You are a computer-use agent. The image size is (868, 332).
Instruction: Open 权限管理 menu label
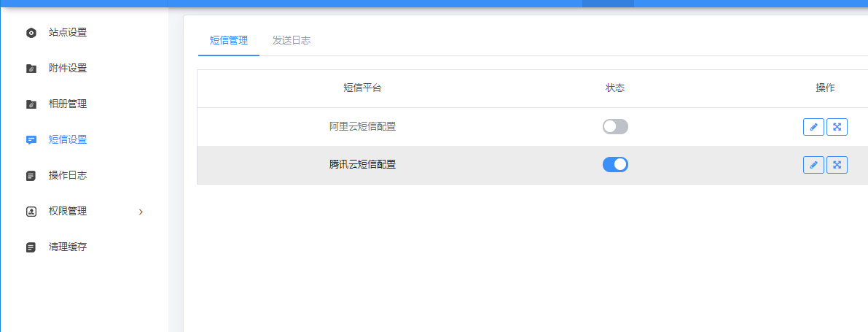point(68,211)
